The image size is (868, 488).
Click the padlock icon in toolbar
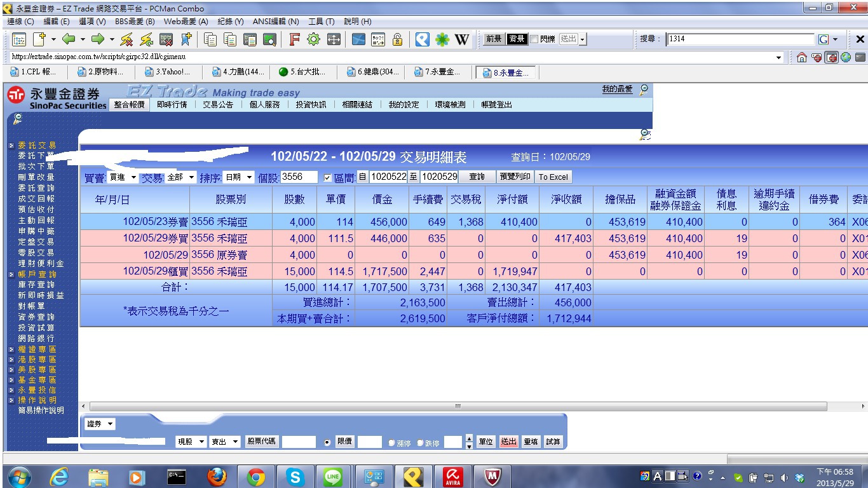coord(397,39)
